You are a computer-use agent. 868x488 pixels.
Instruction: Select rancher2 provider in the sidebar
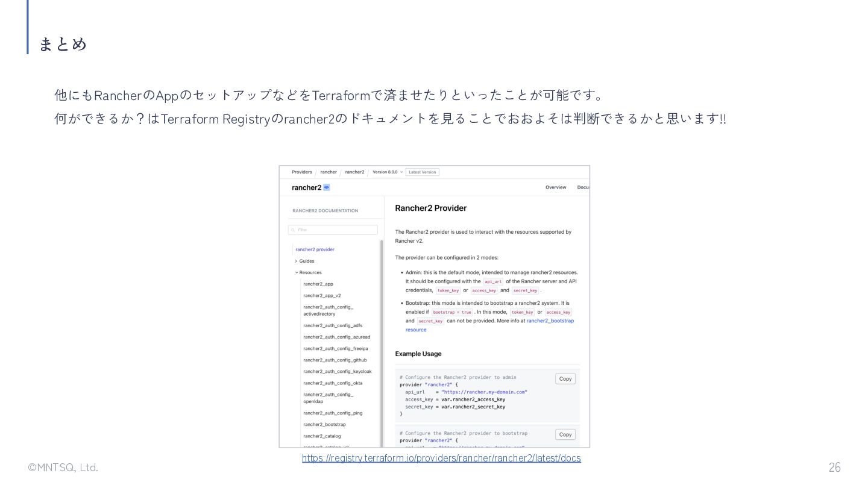tap(315, 249)
